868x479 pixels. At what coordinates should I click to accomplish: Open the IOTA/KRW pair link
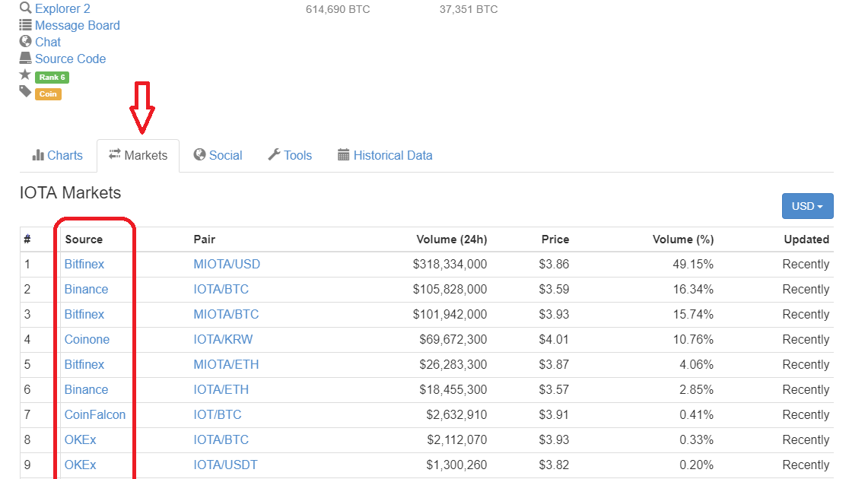coord(223,339)
